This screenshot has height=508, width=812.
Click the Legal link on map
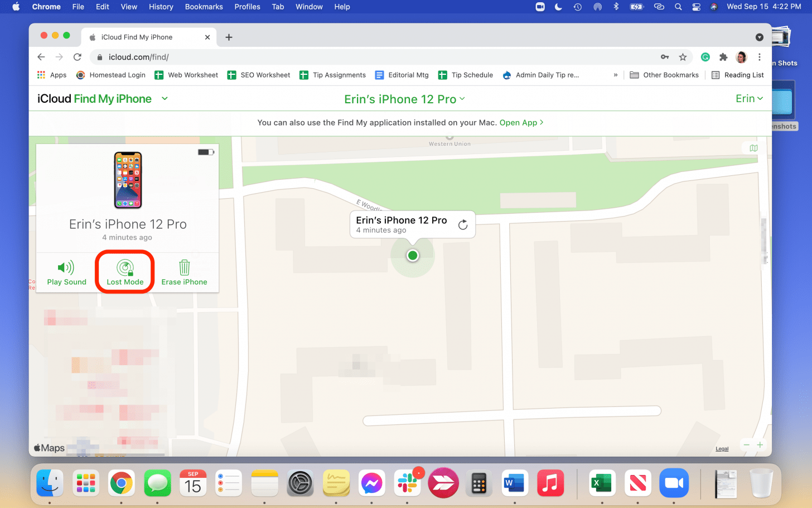[x=722, y=449]
